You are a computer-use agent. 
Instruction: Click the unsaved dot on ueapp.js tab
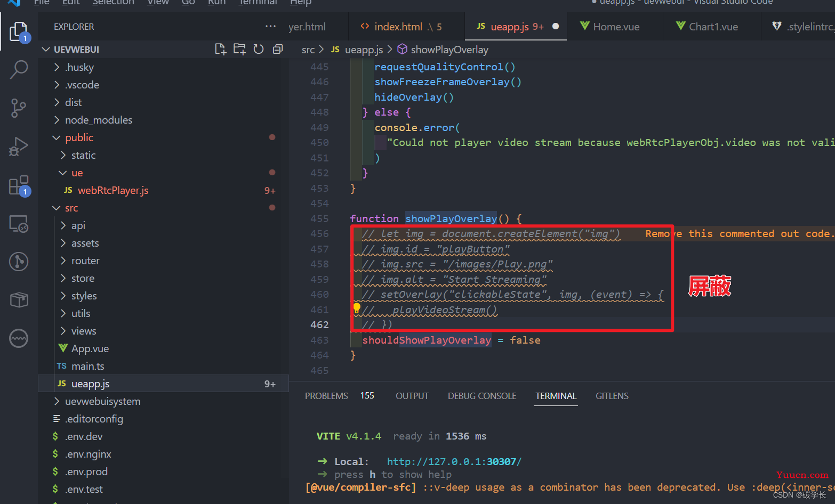556,26
